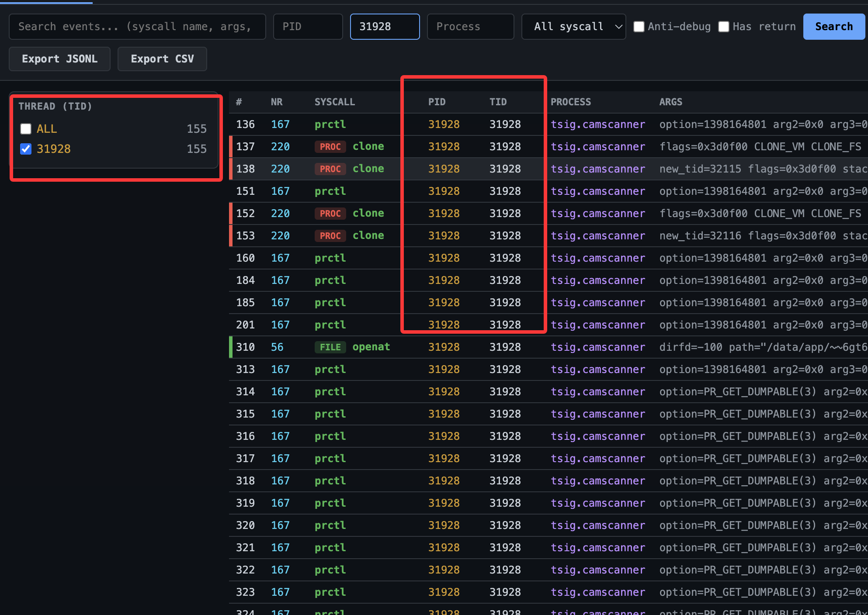Click the ARGS column header
Screen dimensions: 868x615
click(x=670, y=102)
